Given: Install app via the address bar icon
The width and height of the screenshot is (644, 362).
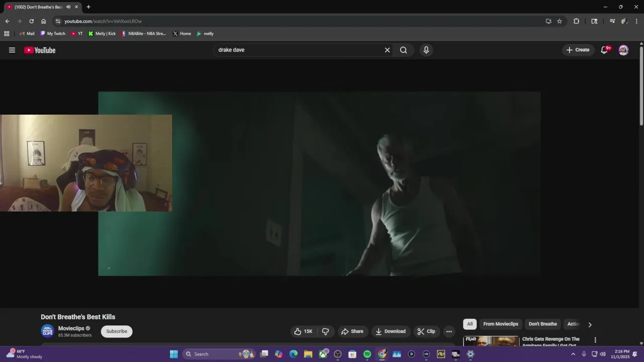Looking at the screenshot, I should pos(548,21).
